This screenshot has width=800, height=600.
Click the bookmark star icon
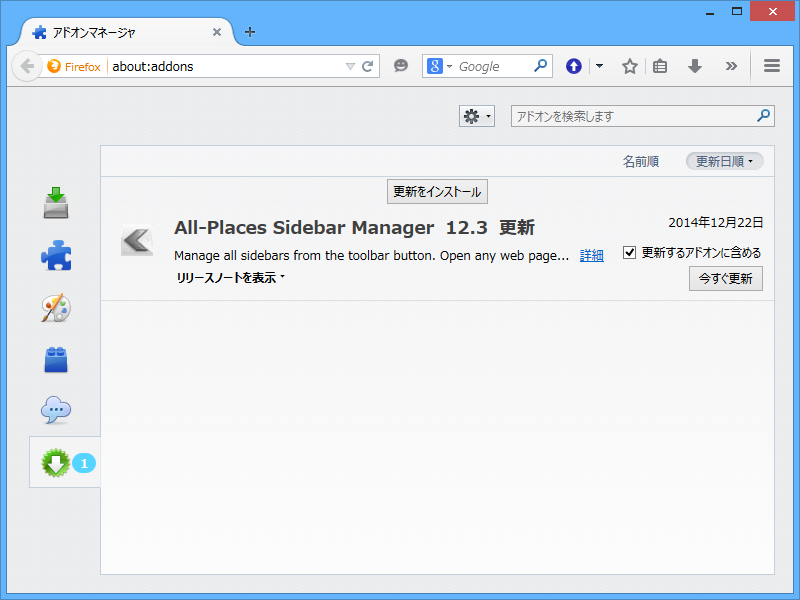click(x=630, y=67)
